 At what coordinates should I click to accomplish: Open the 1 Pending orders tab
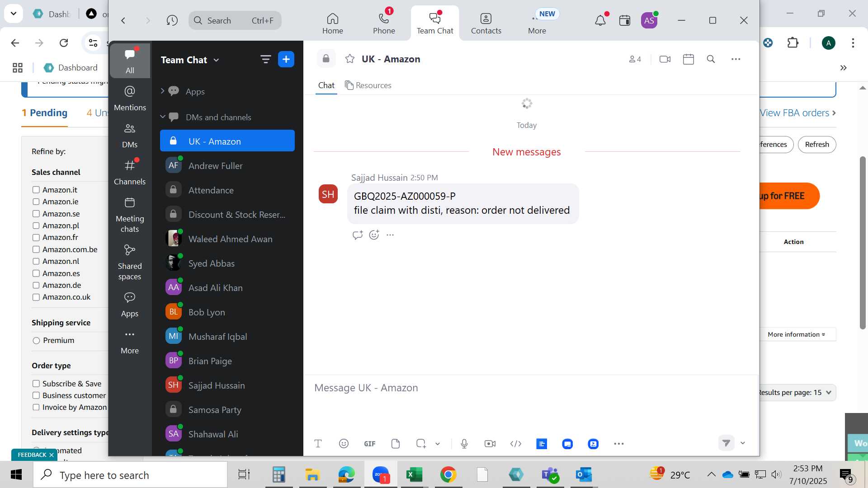pyautogui.click(x=44, y=113)
